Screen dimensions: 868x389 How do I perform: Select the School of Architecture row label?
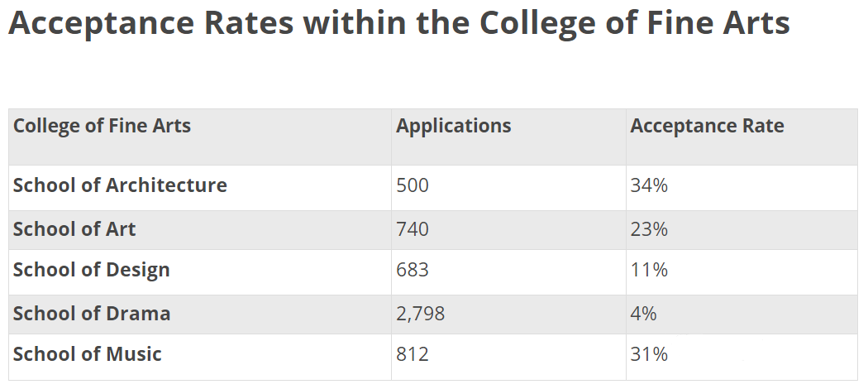click(x=120, y=185)
